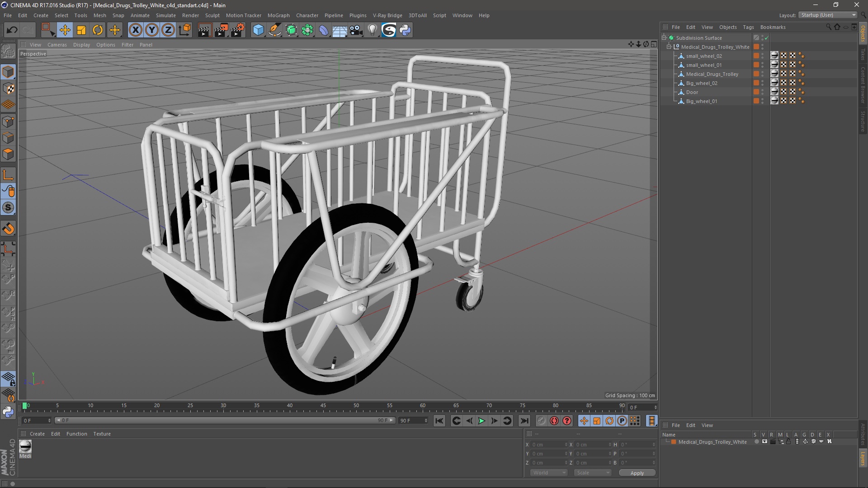Go to end of timeline

click(x=524, y=421)
